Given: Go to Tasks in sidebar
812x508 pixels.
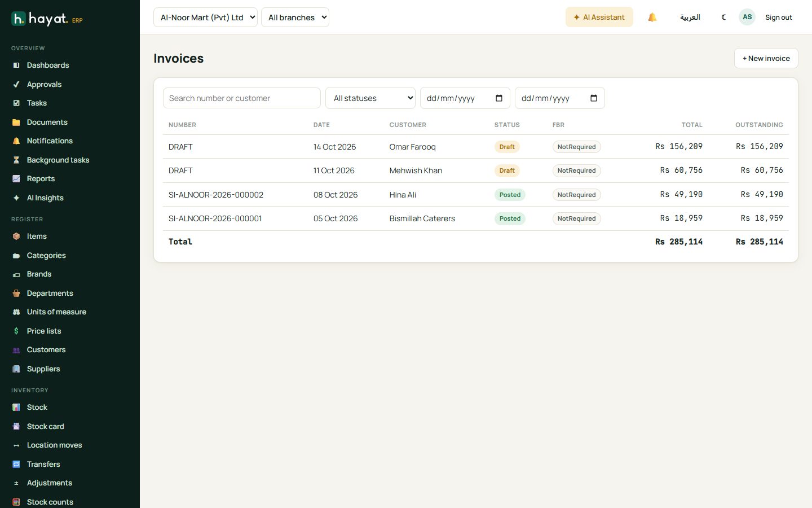Looking at the screenshot, I should (37, 103).
